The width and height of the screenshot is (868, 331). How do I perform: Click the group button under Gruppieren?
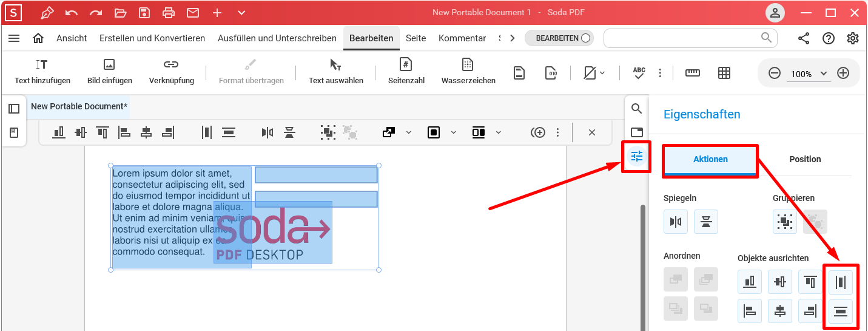[785, 222]
